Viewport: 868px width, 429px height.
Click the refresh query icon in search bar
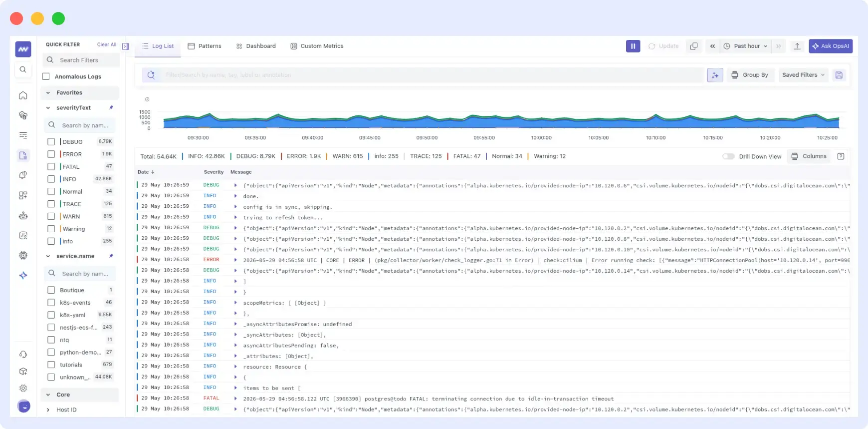coord(151,75)
